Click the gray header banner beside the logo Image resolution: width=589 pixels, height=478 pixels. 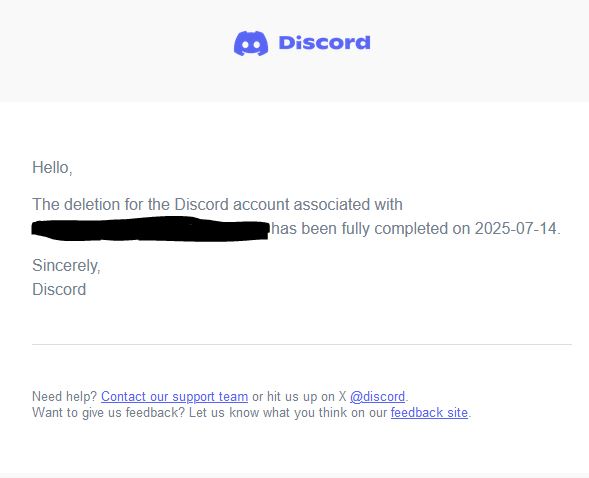click(113, 51)
